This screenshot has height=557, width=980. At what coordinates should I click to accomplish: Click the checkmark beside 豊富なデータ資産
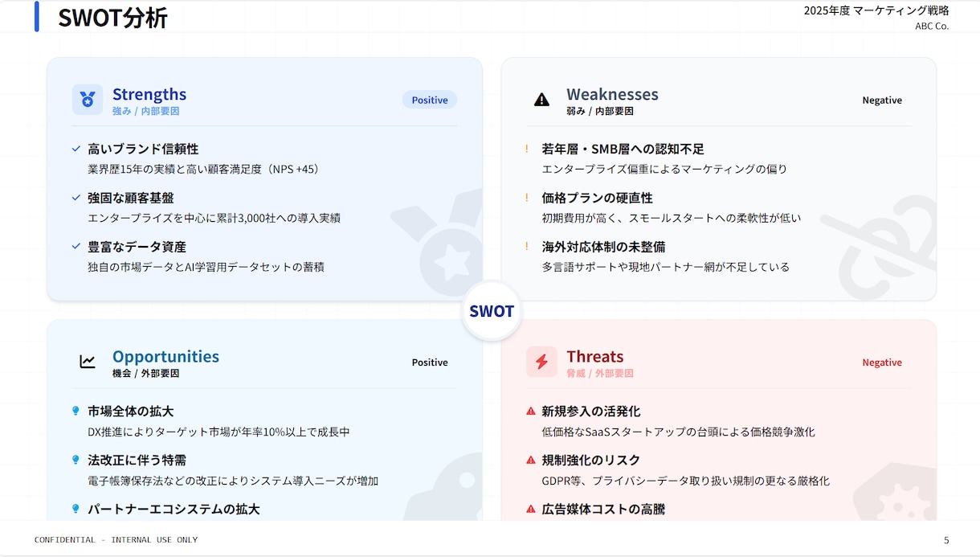(76, 247)
